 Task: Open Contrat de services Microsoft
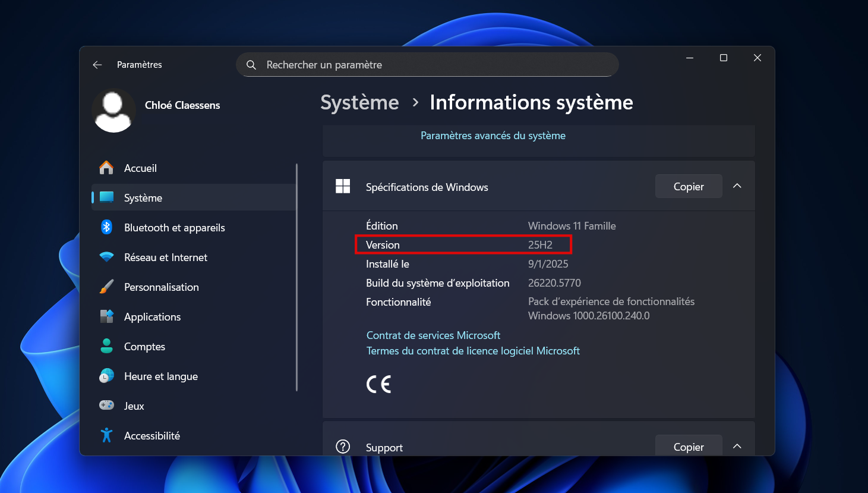433,335
